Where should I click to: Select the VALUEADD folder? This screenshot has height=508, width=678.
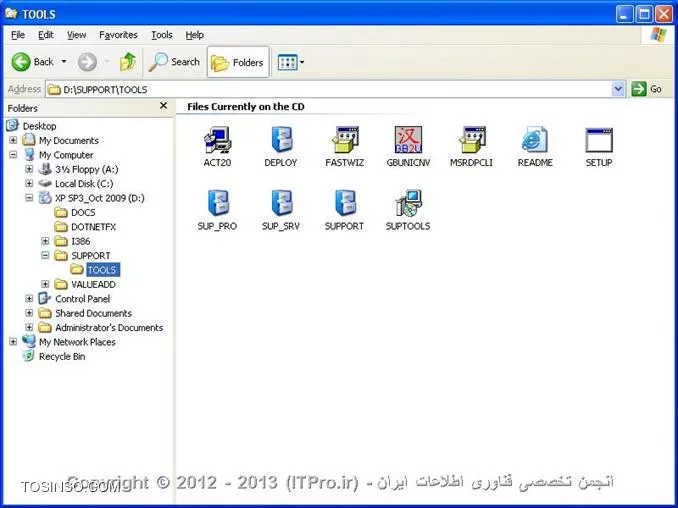pyautogui.click(x=93, y=284)
